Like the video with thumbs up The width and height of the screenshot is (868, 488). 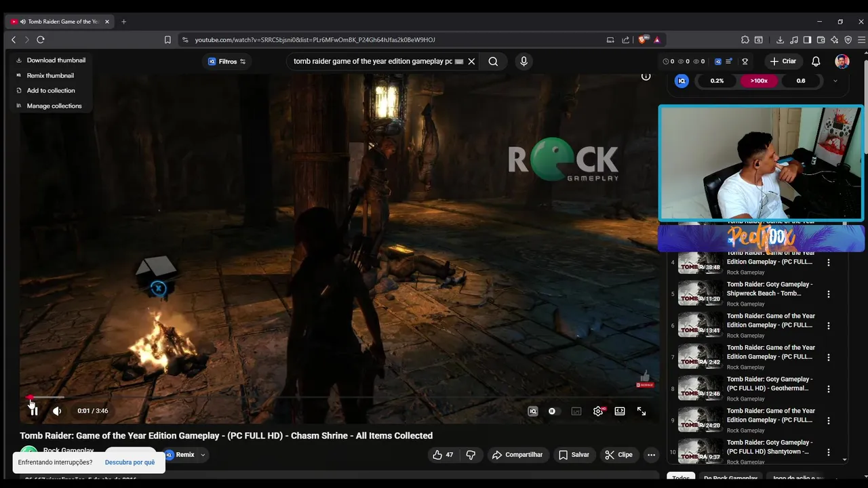443,455
